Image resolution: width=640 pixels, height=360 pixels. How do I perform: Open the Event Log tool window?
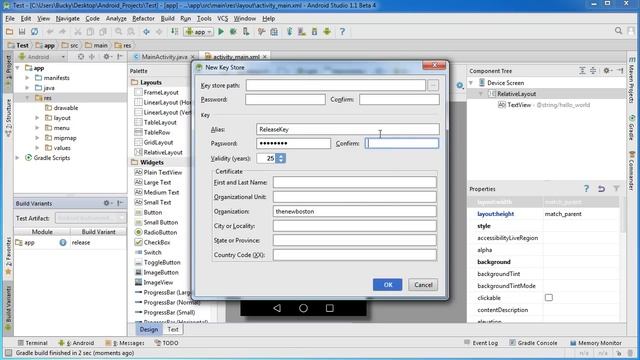tap(481, 343)
